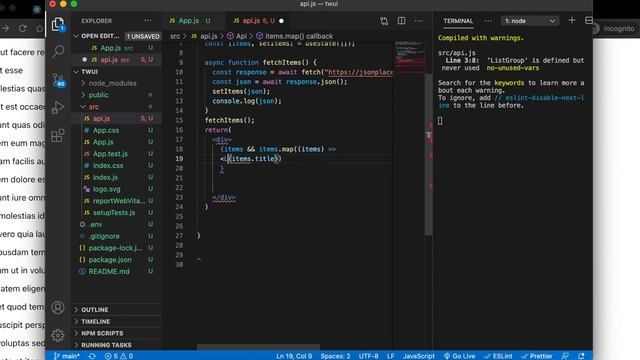
Task: Click UTF-8 encoding in status bar
Action: tap(369, 356)
